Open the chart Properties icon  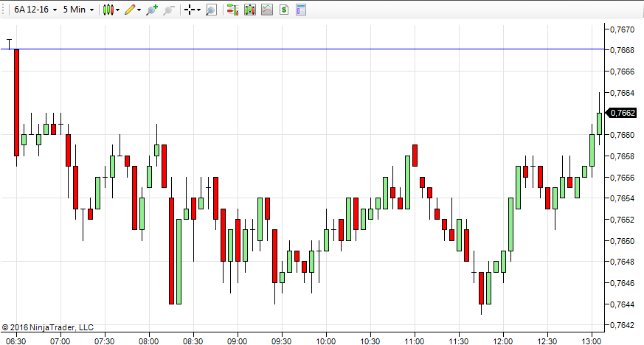coord(301,10)
